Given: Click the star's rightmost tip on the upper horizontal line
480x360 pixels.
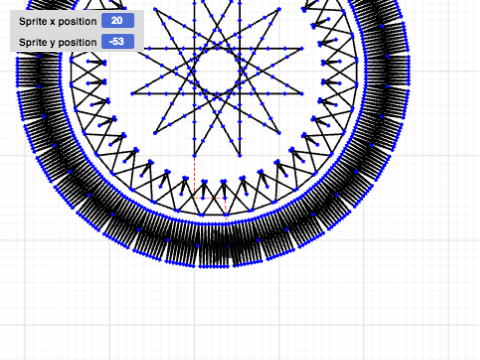Looking at the screenshot, I should tap(302, 49).
